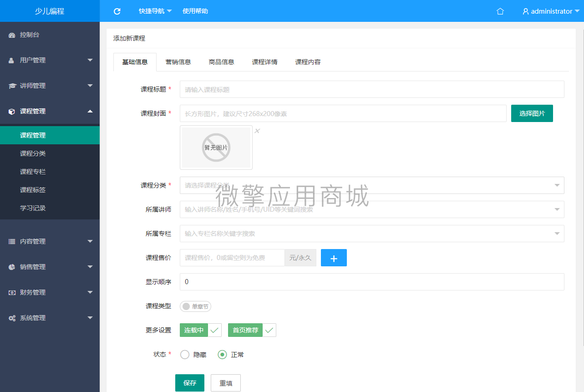Collapse the 课程管理 sidebar menu
Image resolution: width=584 pixels, height=392 pixels.
(x=90, y=111)
